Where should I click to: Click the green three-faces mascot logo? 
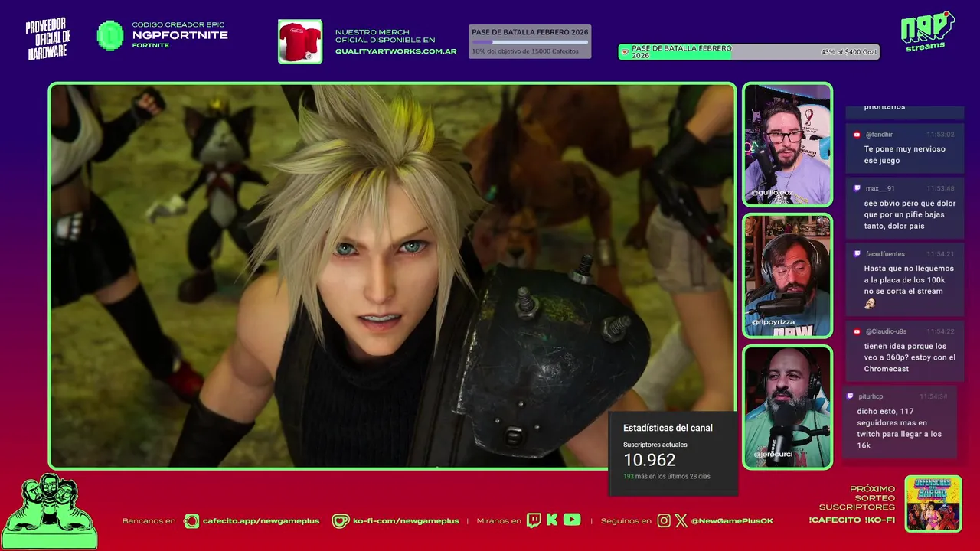pos(48,511)
